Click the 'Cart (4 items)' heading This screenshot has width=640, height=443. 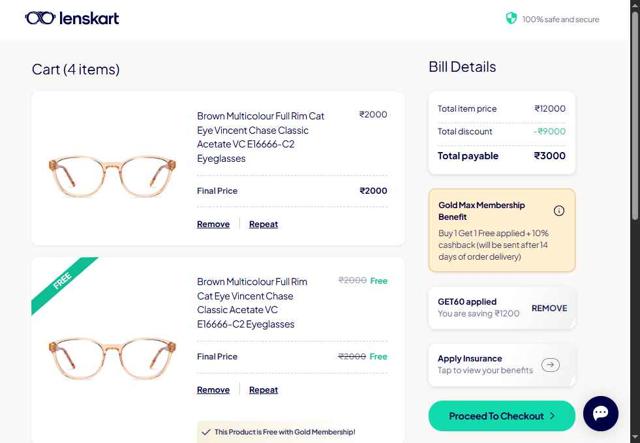[76, 69]
